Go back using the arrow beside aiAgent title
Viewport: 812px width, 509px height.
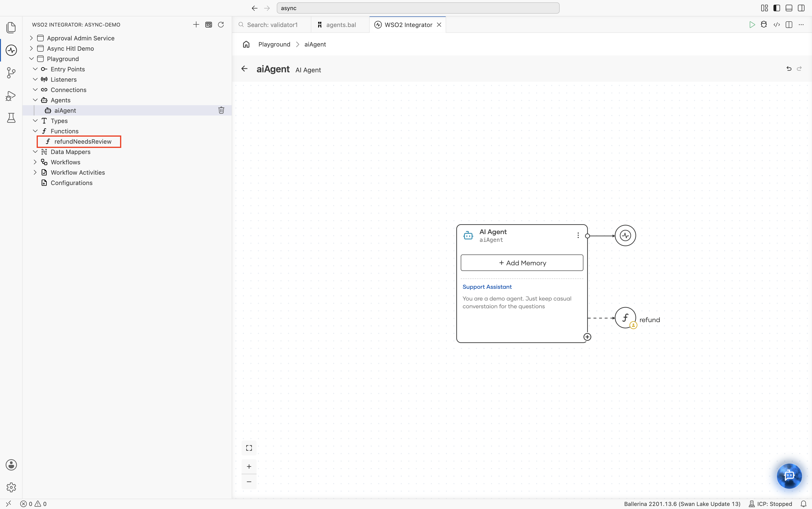[245, 69]
